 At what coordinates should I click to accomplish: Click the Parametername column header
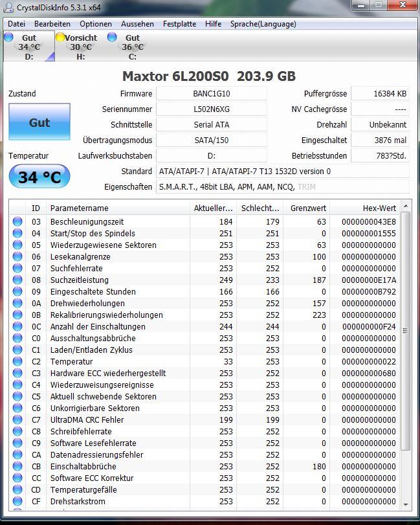pyautogui.click(x=118, y=208)
